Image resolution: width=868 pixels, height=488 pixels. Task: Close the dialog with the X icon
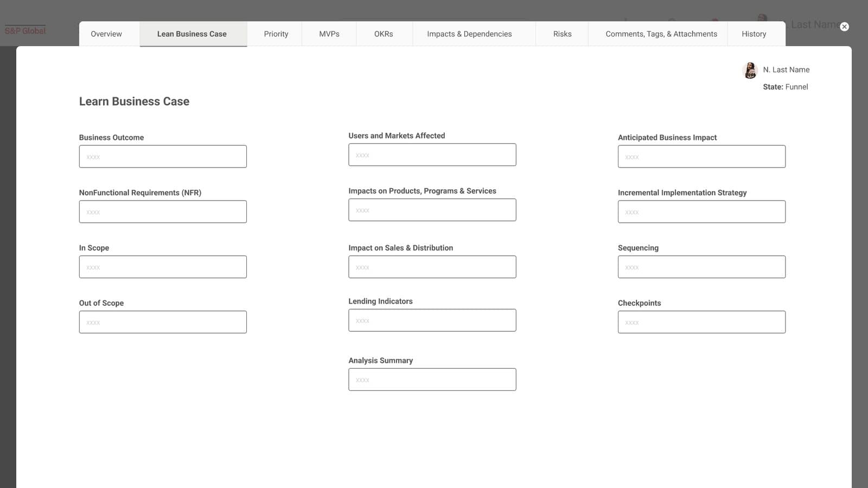tap(844, 27)
